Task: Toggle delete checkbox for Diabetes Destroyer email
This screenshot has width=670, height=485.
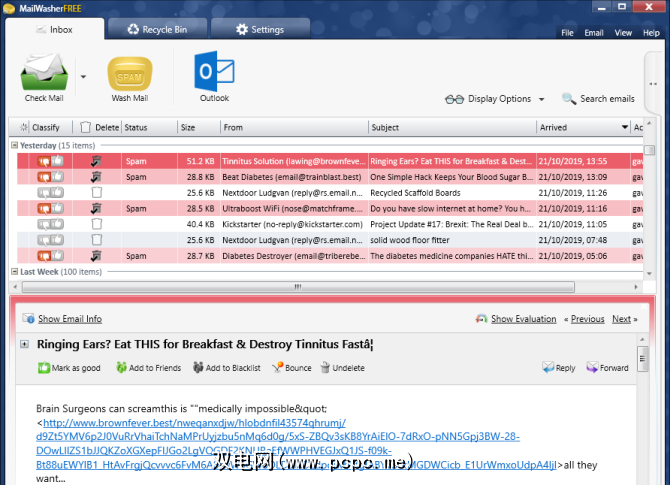Action: tap(96, 256)
